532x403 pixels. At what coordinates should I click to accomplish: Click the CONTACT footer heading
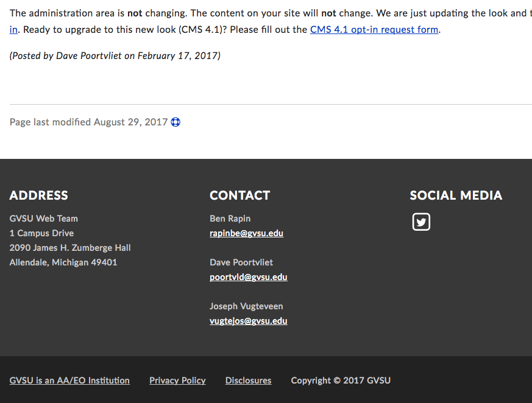[x=239, y=195]
